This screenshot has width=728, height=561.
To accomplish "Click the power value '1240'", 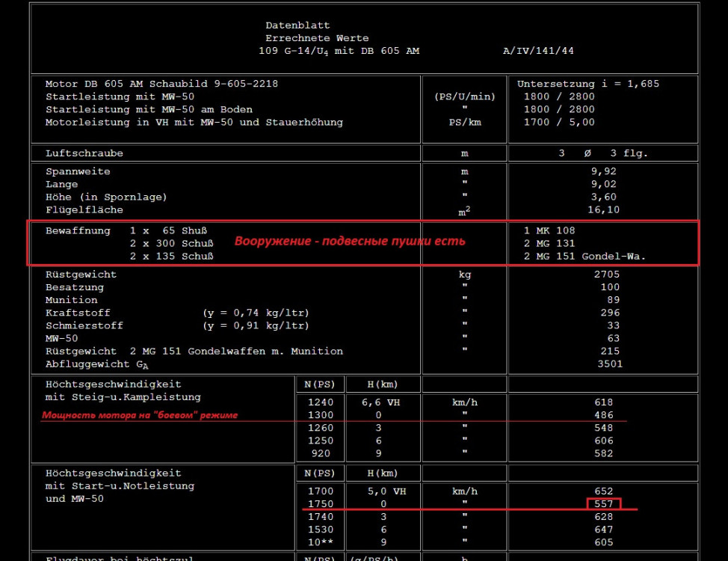I will 321,402.
